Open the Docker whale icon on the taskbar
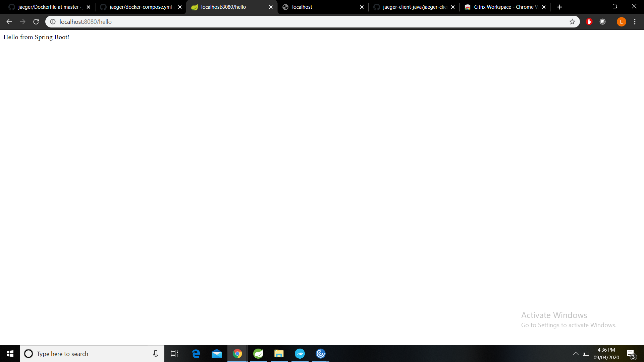This screenshot has width=644, height=362. pyautogui.click(x=300, y=354)
